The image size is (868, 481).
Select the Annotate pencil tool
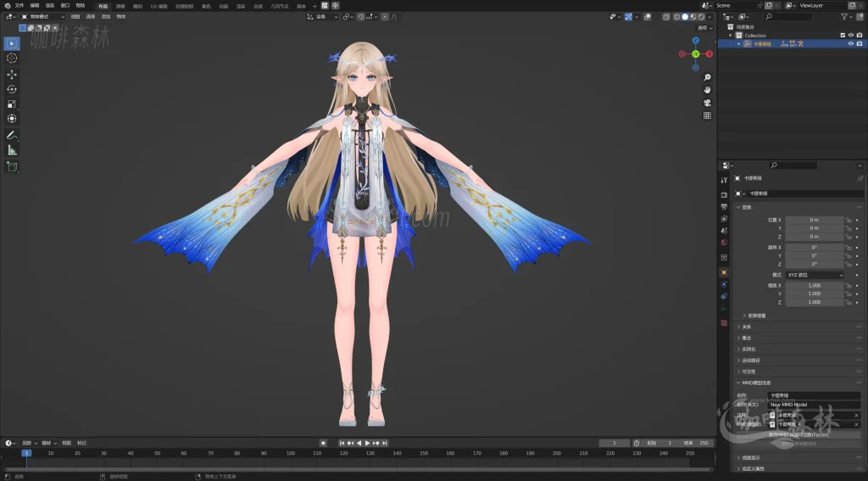click(12, 135)
